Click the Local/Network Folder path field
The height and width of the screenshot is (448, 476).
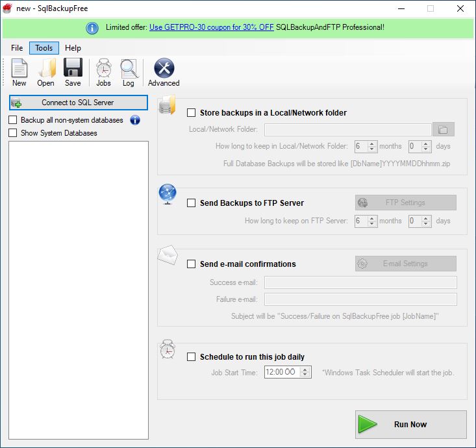348,130
